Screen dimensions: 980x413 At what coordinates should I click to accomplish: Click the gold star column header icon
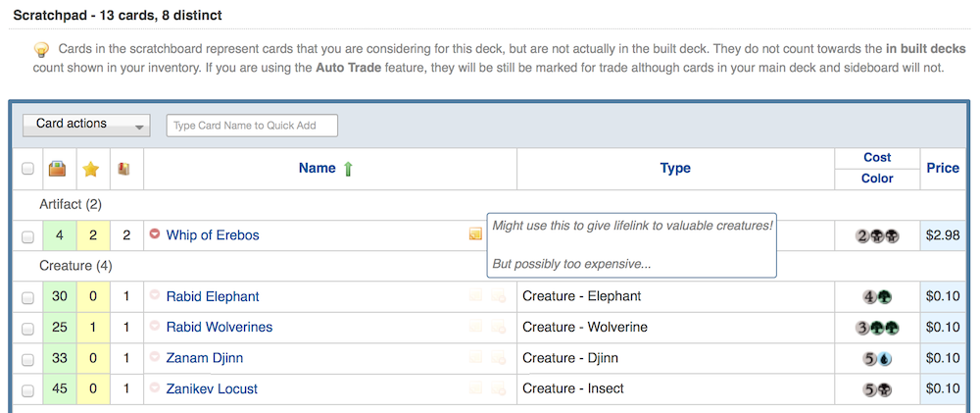click(x=91, y=169)
